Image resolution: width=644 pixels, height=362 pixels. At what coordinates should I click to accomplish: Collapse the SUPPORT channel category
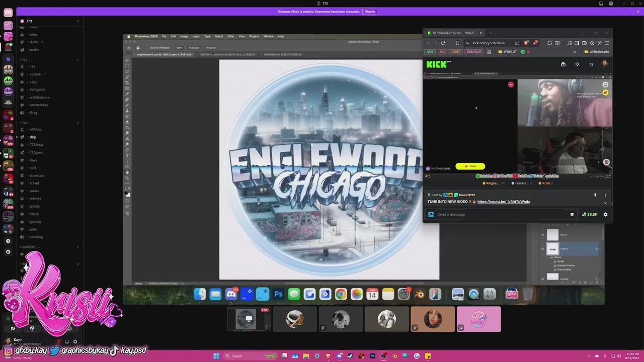29,247
